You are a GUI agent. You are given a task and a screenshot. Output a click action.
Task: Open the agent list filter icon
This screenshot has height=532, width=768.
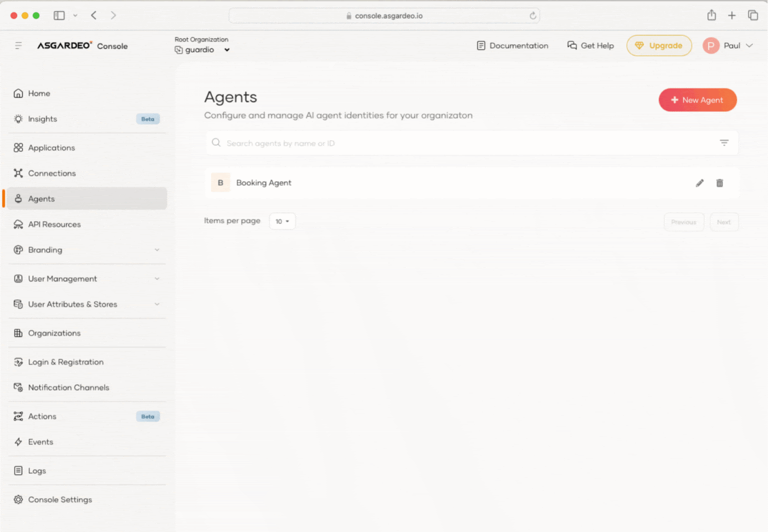click(x=724, y=143)
